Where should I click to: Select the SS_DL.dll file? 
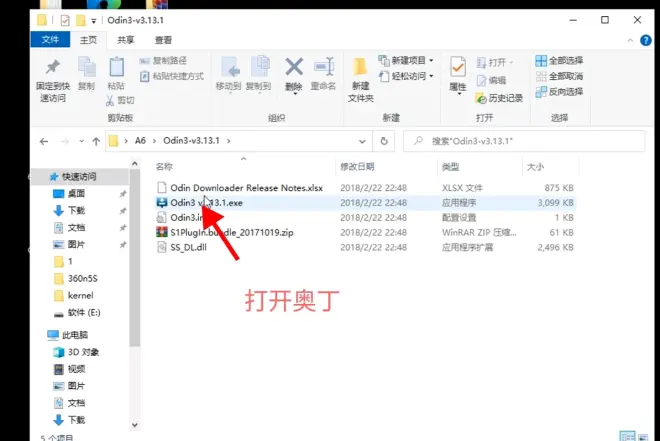(188, 247)
